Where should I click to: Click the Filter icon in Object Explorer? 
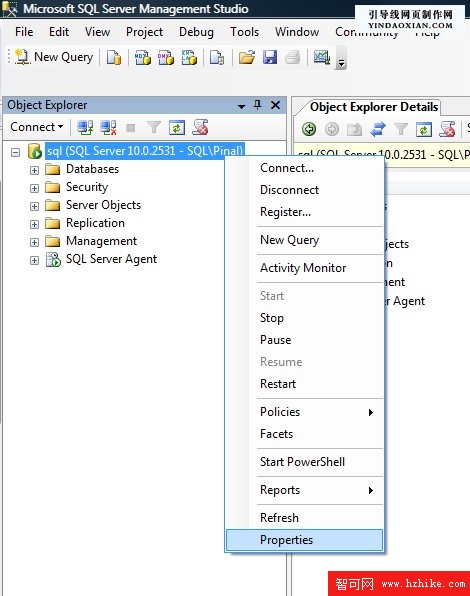[154, 128]
